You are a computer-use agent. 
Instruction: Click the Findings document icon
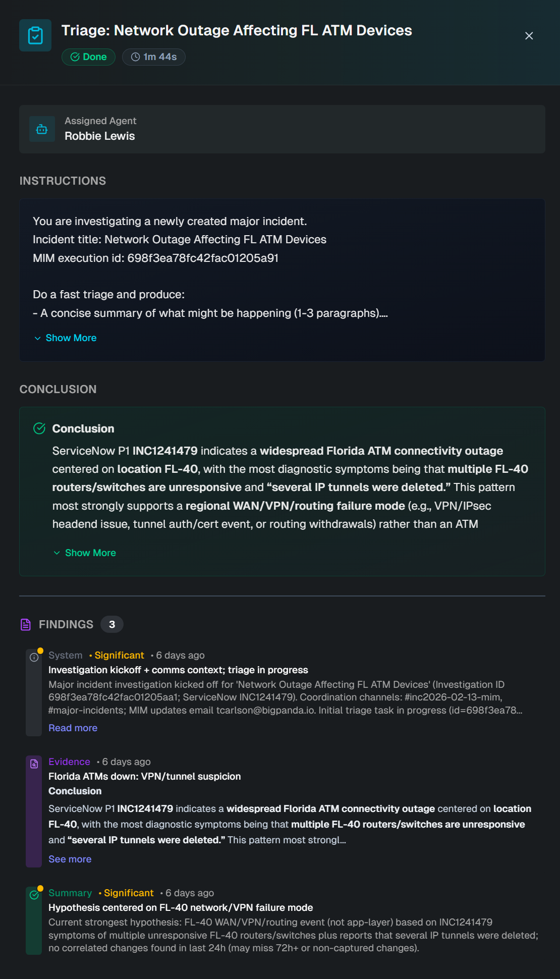coord(26,624)
